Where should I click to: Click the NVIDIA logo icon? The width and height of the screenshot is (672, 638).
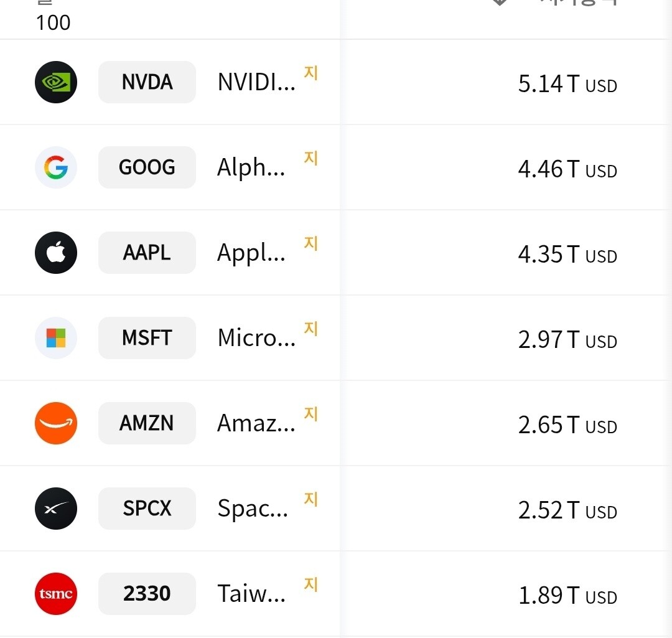point(56,82)
